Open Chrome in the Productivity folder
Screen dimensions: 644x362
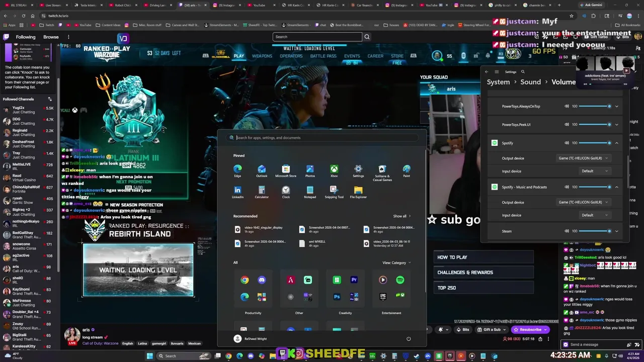pos(245,280)
